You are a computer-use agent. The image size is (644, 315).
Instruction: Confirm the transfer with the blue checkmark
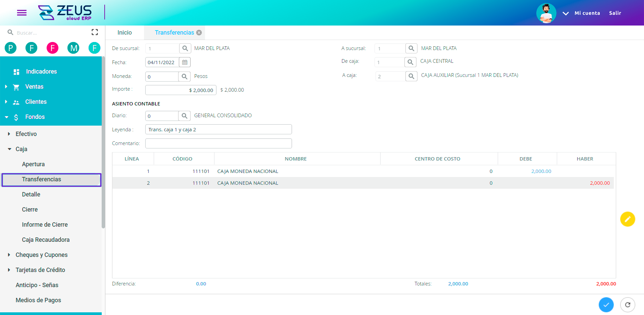pos(606,305)
